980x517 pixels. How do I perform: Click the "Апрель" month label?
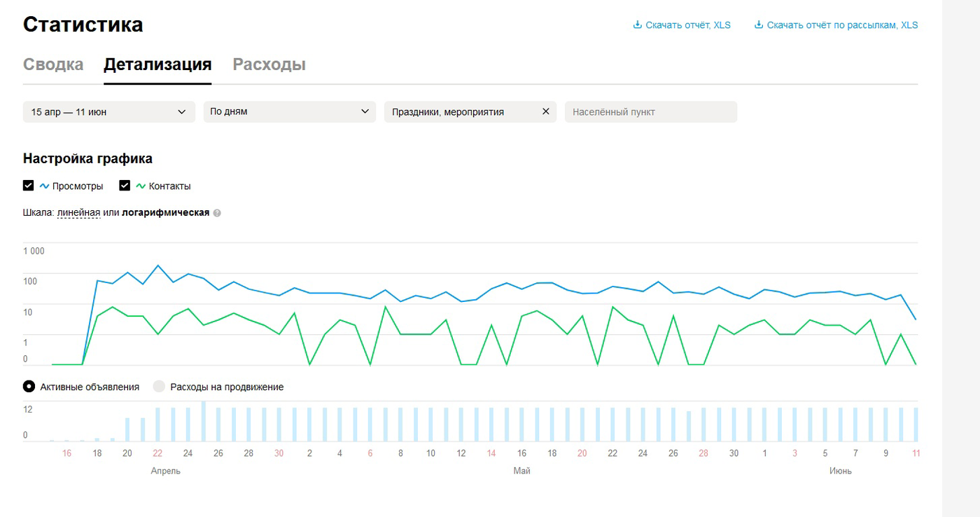click(166, 471)
